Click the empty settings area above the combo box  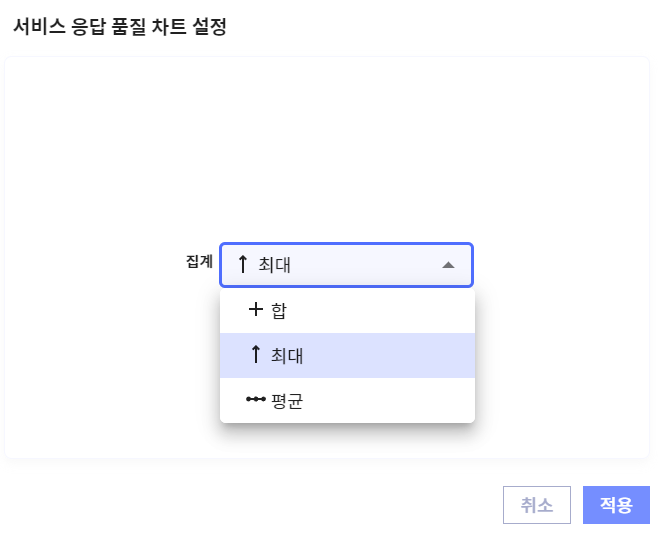pyautogui.click(x=327, y=150)
